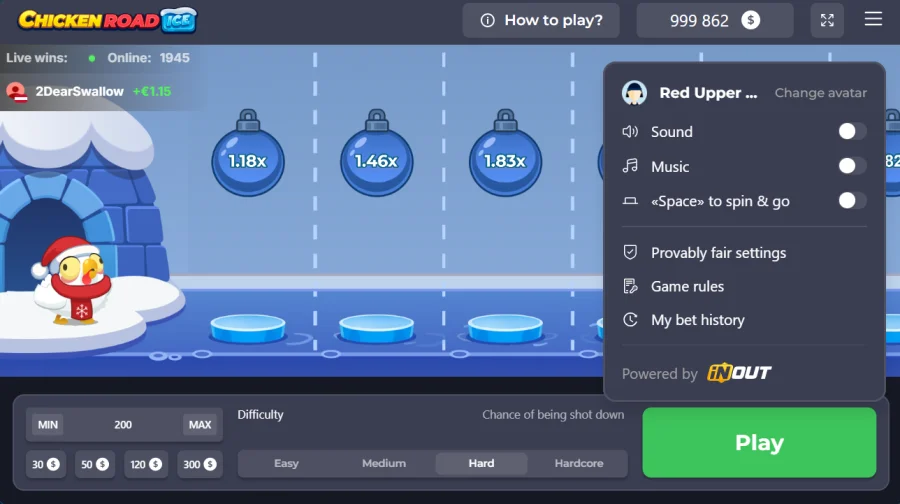Click the Red Upper profile avatar
900x504 pixels.
[x=634, y=92]
